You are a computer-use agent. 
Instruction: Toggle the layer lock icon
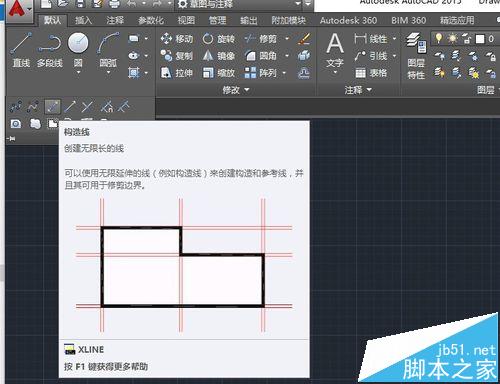467,39
